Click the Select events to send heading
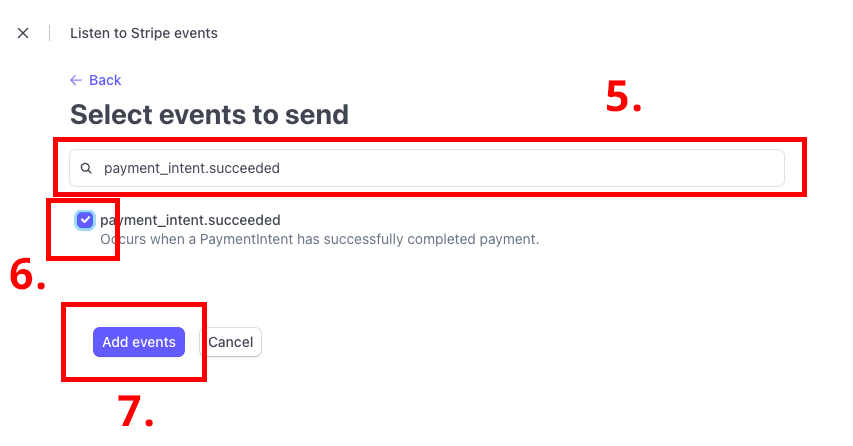Screen dimensions: 853x446 [x=209, y=114]
